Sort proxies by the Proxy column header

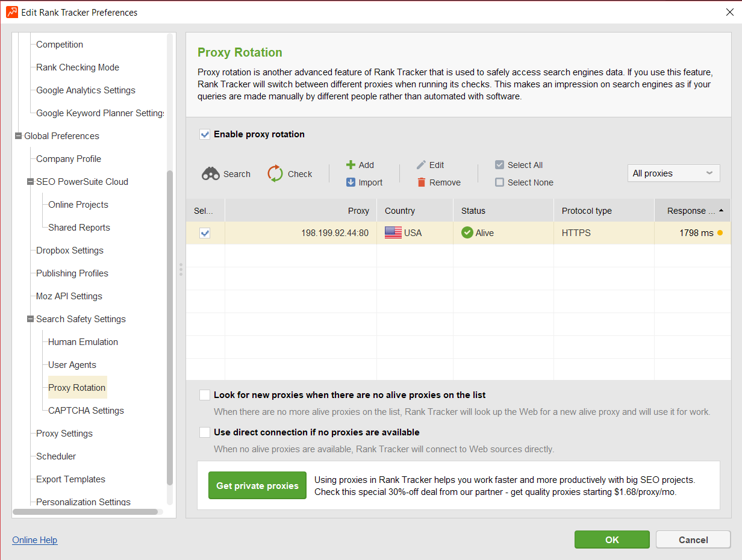(x=301, y=211)
